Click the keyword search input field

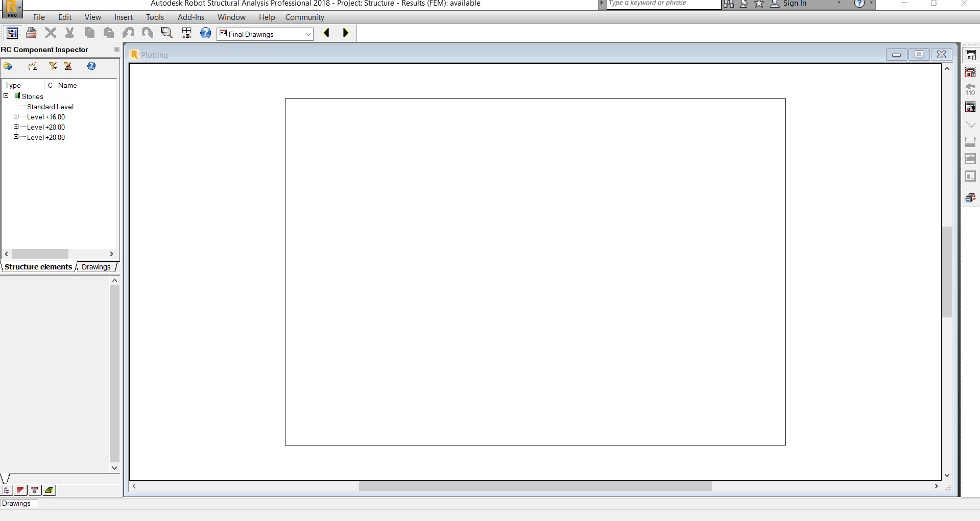pos(663,4)
